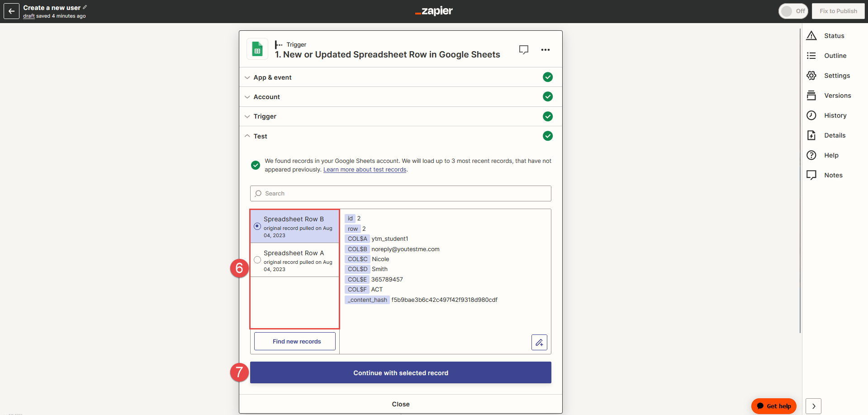Click the edit record pencil icon

539,343
